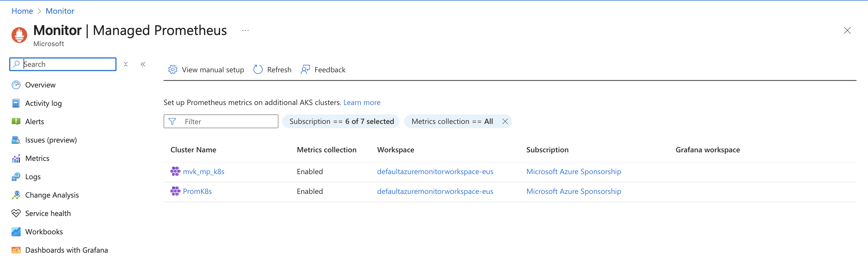Open Change Analysis in the sidebar
The image size is (868, 261).
52,195
